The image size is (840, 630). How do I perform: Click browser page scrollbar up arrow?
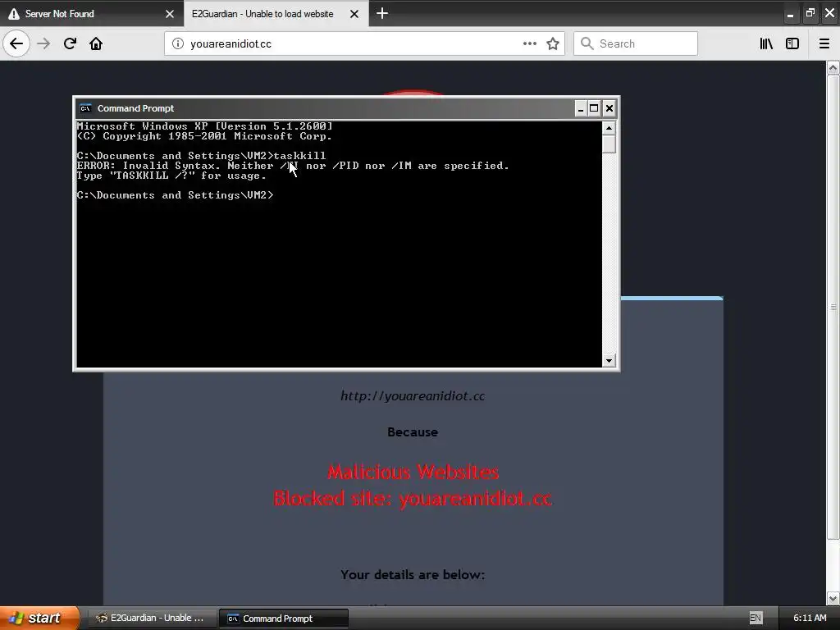[833, 67]
